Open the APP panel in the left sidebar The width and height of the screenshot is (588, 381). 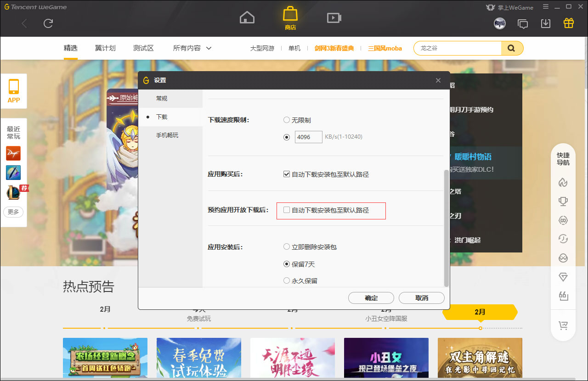click(x=14, y=91)
